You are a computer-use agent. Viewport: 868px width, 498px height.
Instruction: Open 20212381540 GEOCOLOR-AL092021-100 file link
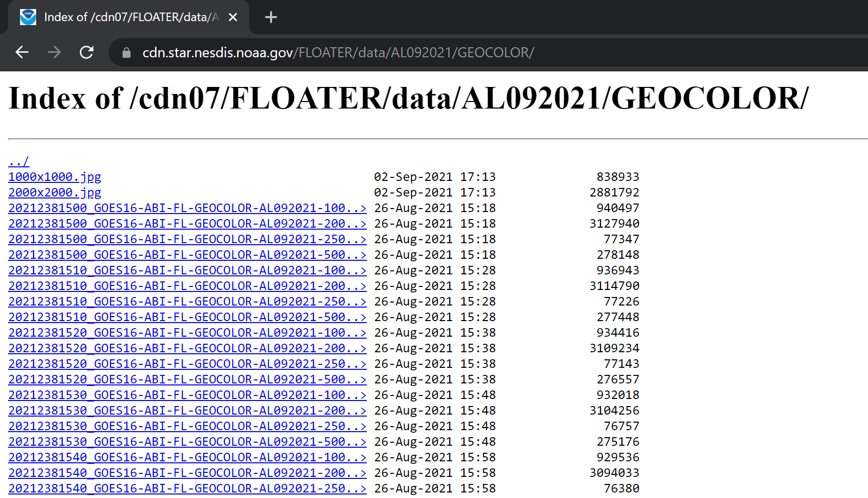[x=188, y=457]
